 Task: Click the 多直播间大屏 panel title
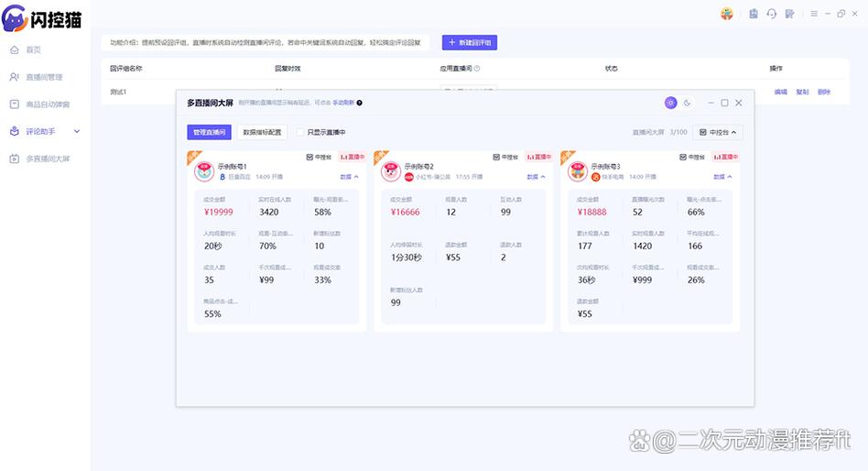coord(211,103)
